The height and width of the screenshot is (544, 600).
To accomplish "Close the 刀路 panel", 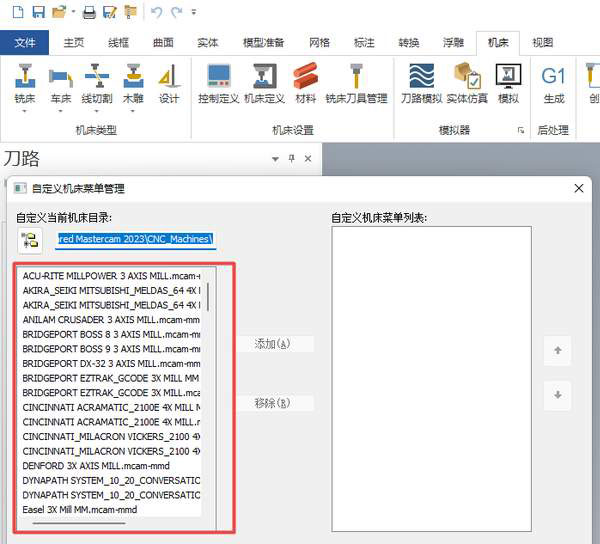I will 308,158.
